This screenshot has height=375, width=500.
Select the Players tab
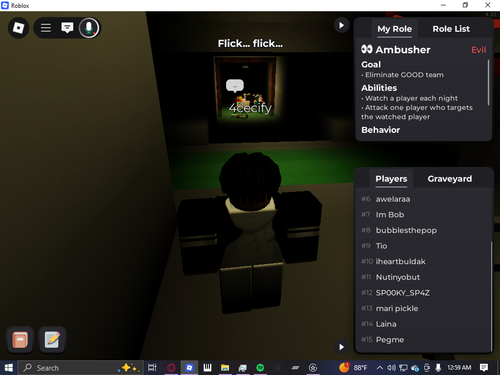pos(391,179)
